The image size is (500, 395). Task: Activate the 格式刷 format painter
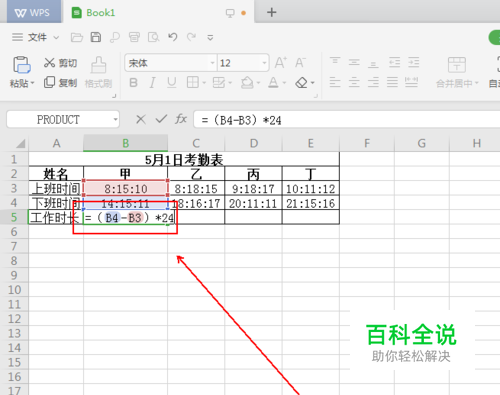click(x=98, y=72)
